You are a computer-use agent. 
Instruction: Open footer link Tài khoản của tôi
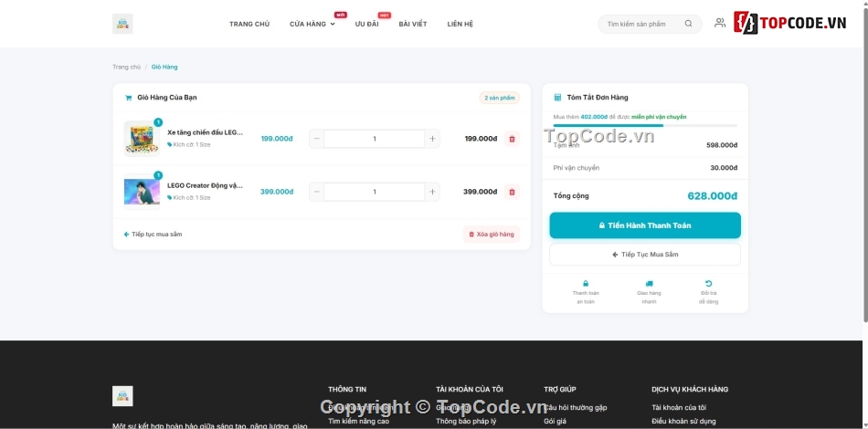point(679,407)
